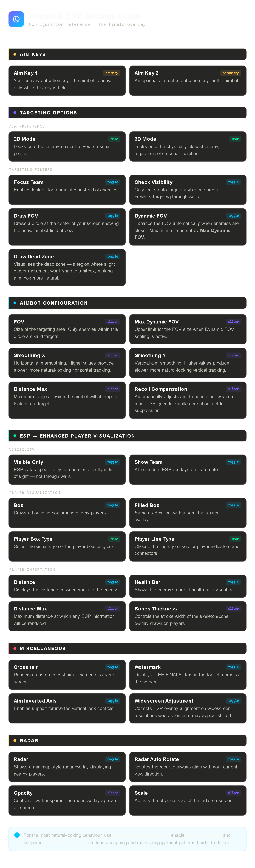
Task: Open the Player Box Type mode badge
Action: pos(114,539)
